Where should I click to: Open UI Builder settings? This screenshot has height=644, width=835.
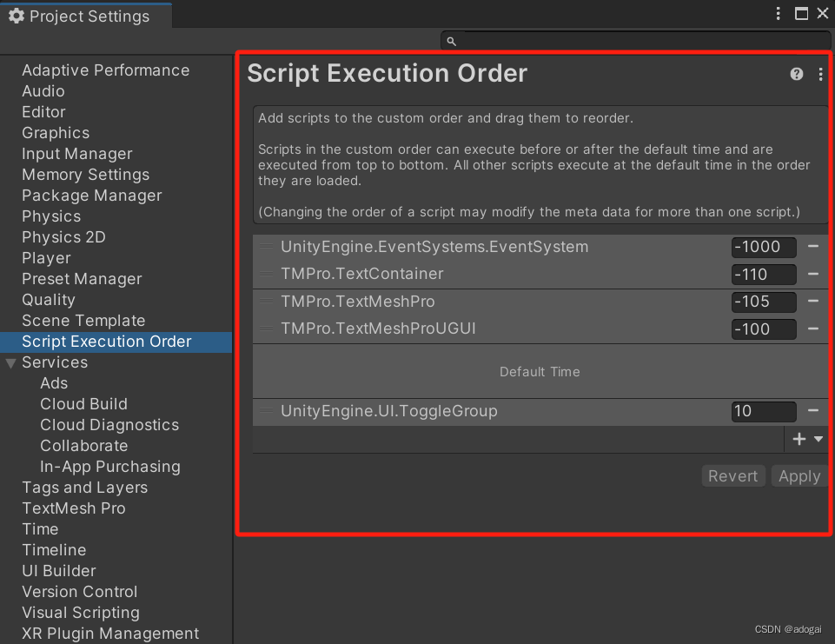pos(58,571)
